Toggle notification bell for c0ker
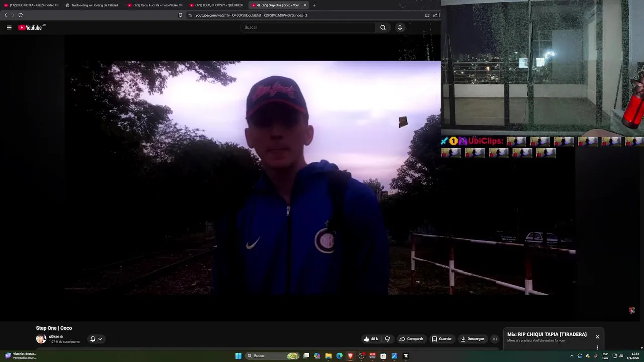This screenshot has width=644, height=362. pos(92,339)
